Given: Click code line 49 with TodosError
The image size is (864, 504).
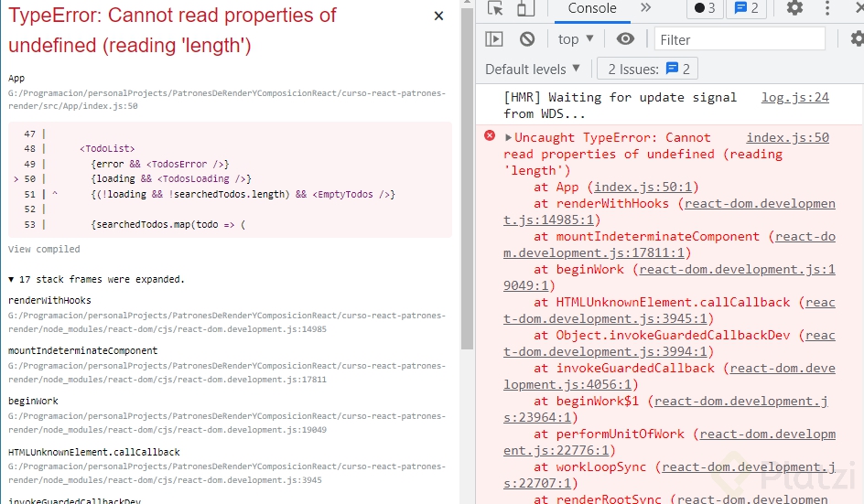Looking at the screenshot, I should click(160, 164).
